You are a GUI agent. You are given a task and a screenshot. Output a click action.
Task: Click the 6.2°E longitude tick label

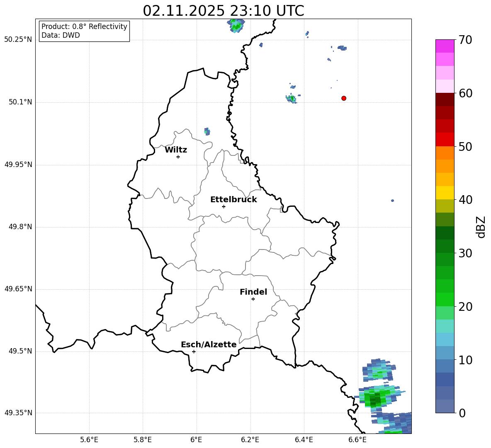[250, 439]
